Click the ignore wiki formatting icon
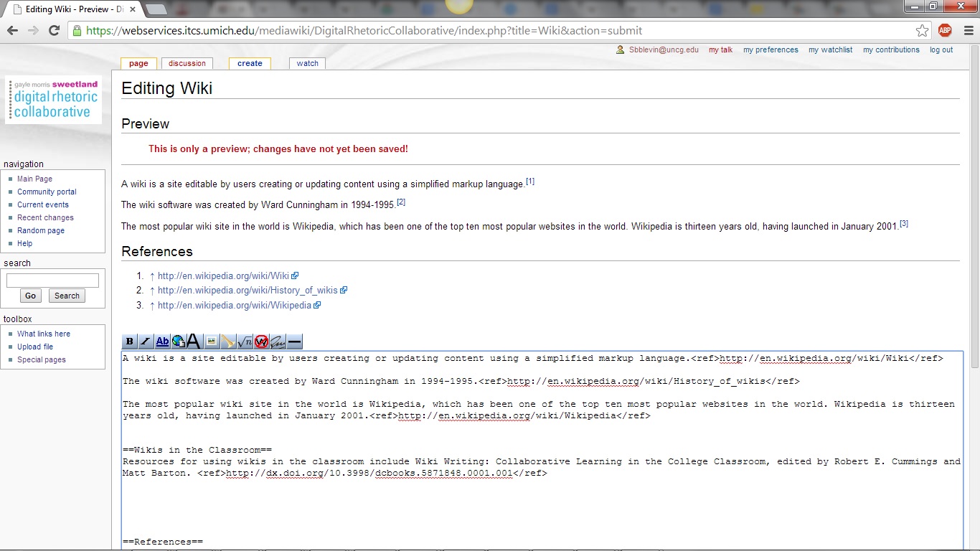The image size is (980, 551). (261, 342)
